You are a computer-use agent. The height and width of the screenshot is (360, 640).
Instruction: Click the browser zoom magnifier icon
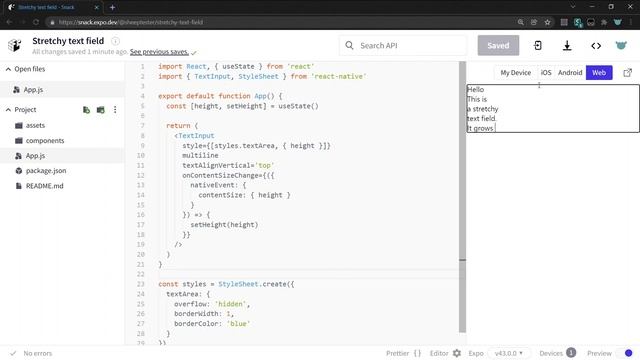(520, 22)
